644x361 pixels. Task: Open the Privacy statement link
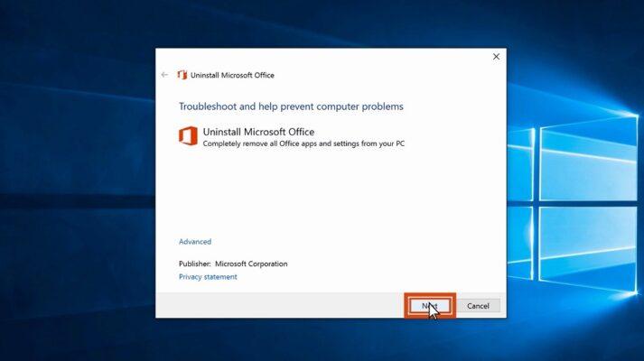(208, 277)
